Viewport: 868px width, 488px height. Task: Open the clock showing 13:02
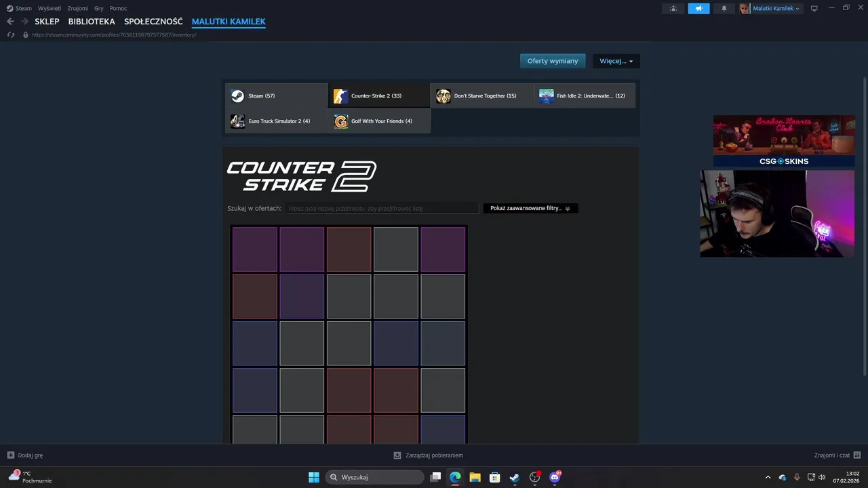tap(846, 477)
